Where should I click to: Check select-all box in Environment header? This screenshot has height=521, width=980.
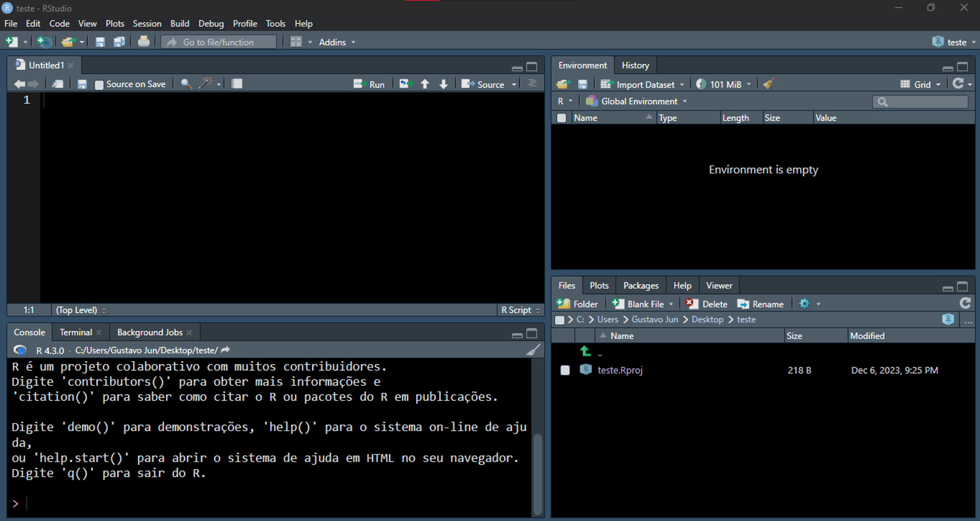pos(561,118)
